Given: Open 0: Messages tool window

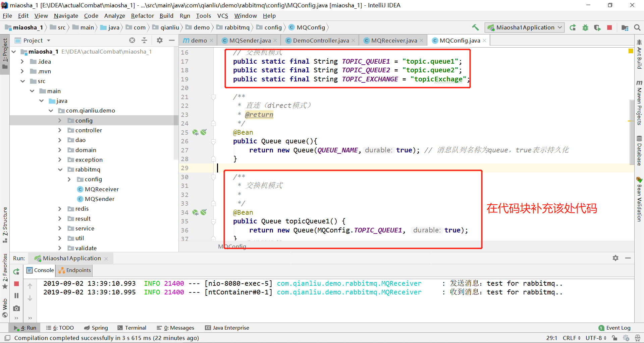Looking at the screenshot, I should (175, 328).
